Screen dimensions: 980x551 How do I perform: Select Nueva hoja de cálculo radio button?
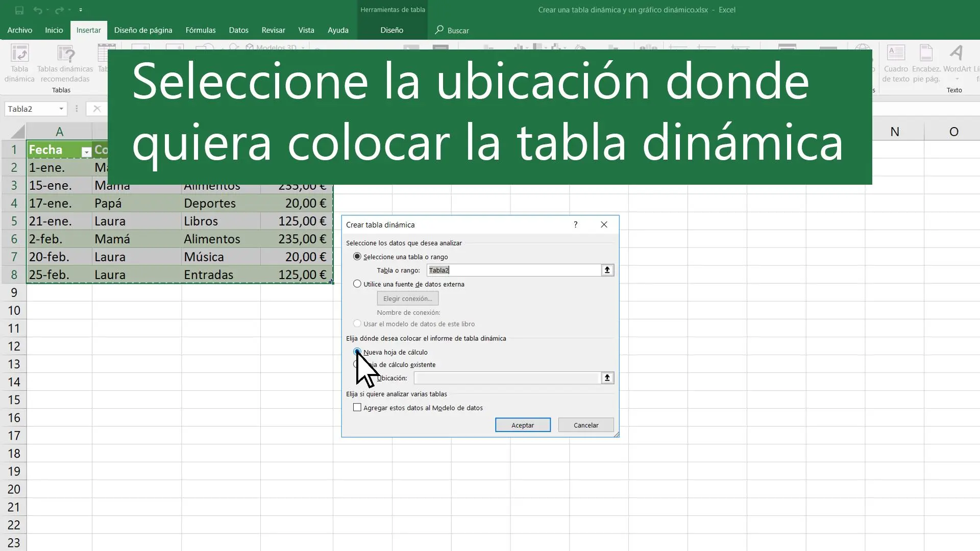357,351
